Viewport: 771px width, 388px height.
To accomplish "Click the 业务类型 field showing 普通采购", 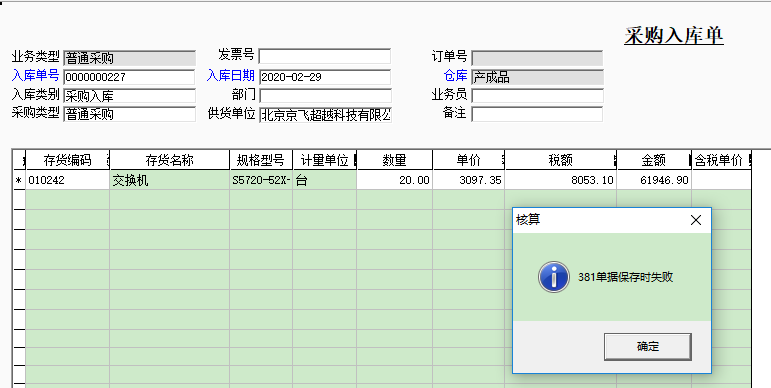I will tap(129, 58).
